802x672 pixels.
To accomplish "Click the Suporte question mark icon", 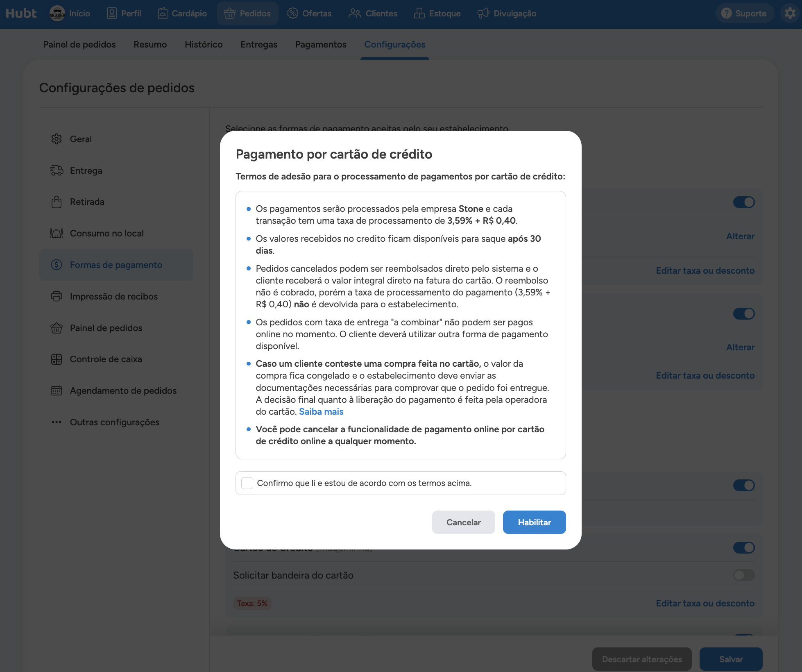I will (726, 14).
